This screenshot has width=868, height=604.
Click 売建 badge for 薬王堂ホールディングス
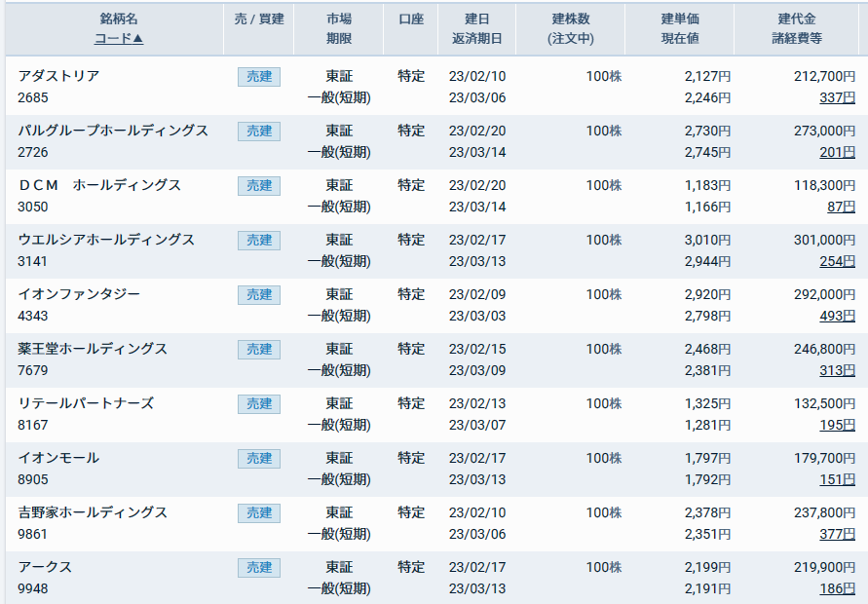pos(259,350)
